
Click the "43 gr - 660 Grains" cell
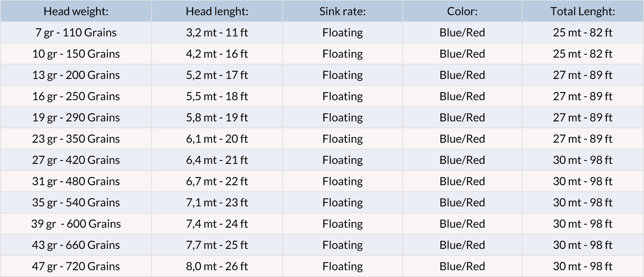click(76, 245)
